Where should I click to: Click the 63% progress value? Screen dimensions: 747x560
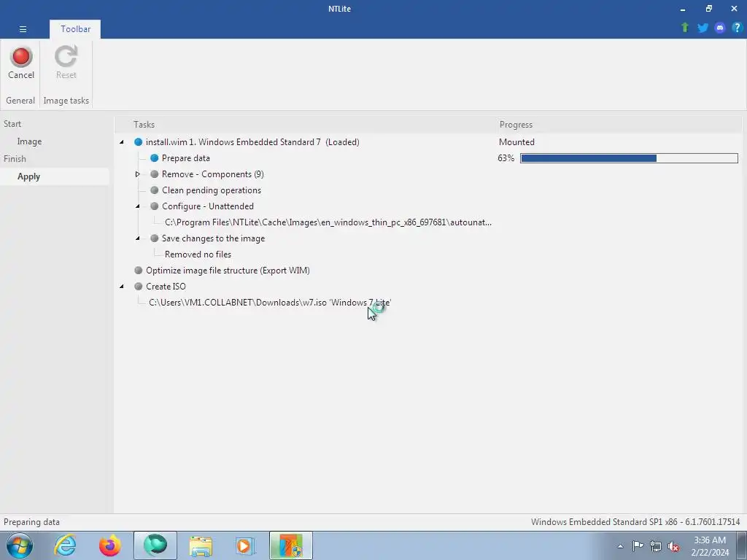(x=506, y=158)
